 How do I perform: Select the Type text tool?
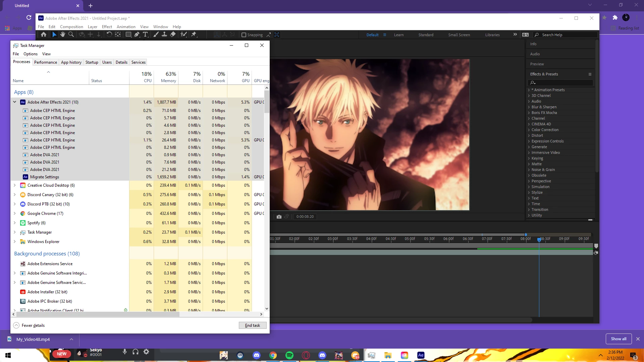point(145,35)
